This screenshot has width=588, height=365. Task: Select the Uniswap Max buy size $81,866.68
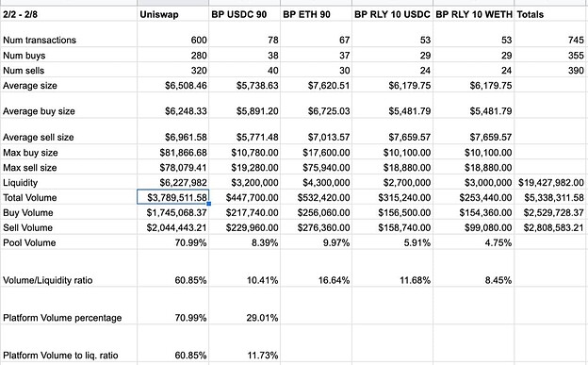coord(172,153)
